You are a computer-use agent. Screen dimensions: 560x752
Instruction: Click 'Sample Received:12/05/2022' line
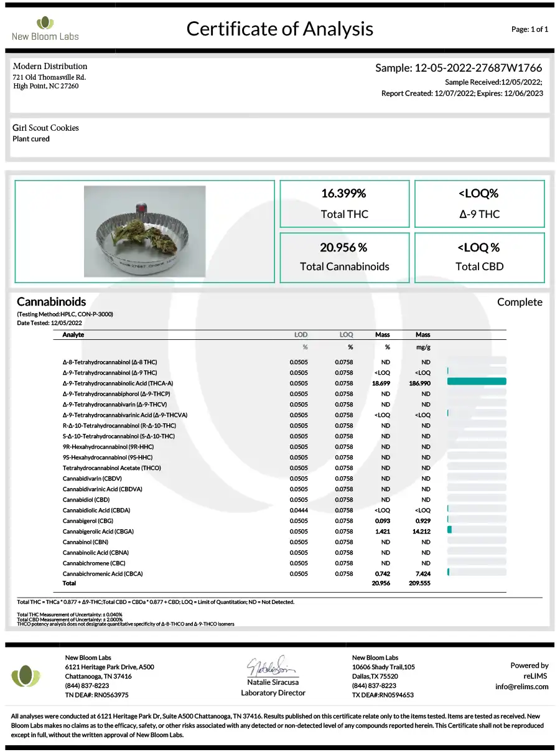[x=493, y=82]
